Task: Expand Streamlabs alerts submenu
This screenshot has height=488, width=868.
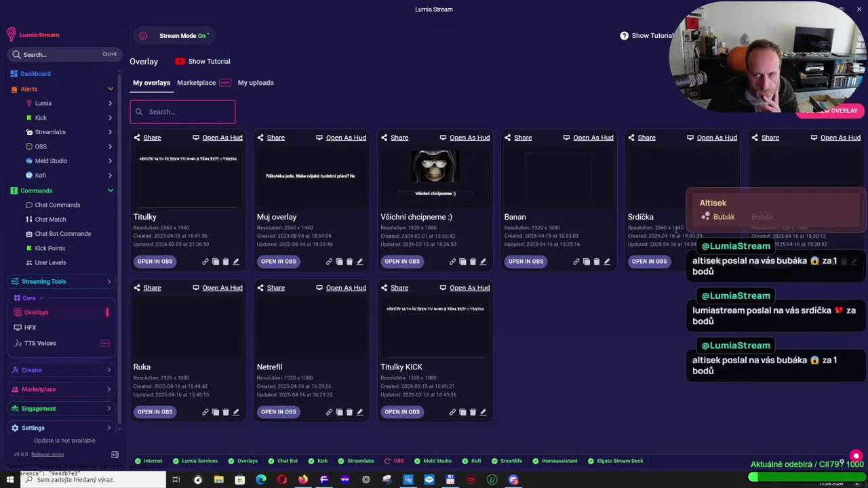Action: tap(110, 132)
